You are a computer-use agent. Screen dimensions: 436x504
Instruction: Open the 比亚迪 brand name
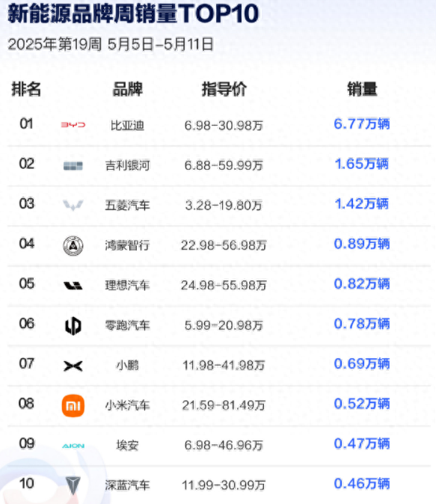click(127, 126)
